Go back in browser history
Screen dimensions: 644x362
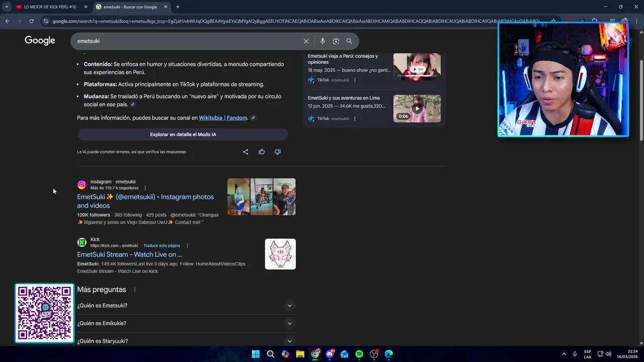tap(7, 21)
